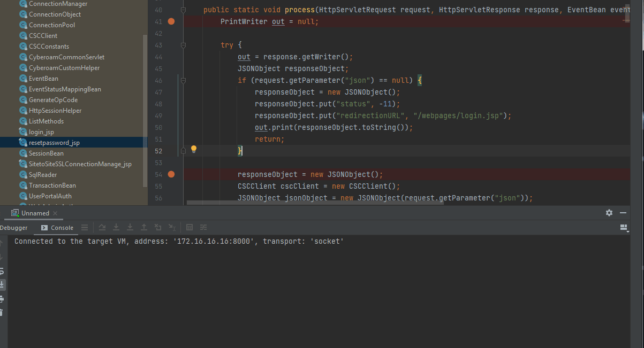Click the Step Over debugger icon
This screenshot has width=644, height=348.
[x=102, y=227]
